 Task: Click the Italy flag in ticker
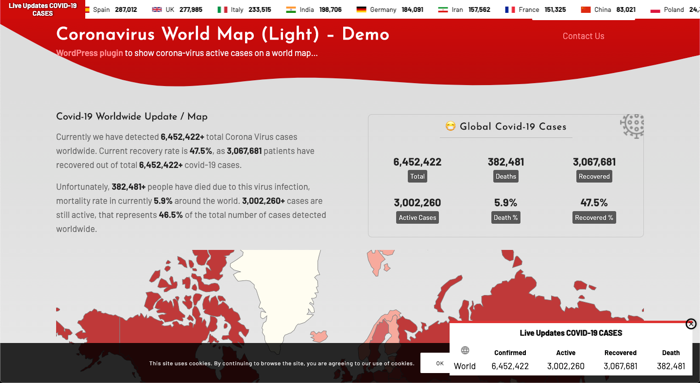222,9
